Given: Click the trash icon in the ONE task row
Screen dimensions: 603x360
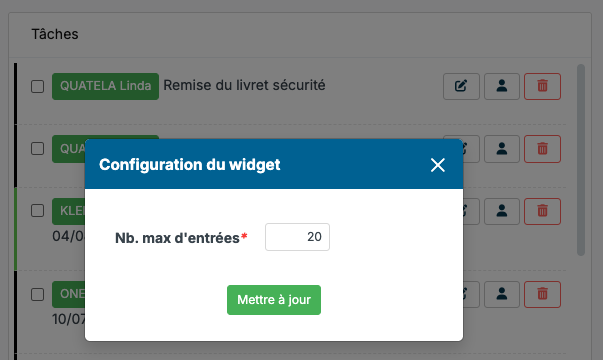Looking at the screenshot, I should coord(542,295).
